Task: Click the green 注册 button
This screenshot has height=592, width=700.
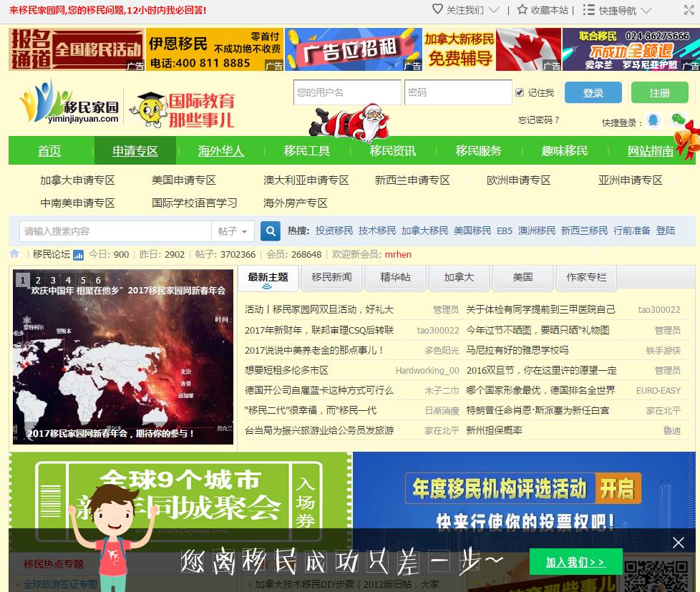Action: (659, 92)
